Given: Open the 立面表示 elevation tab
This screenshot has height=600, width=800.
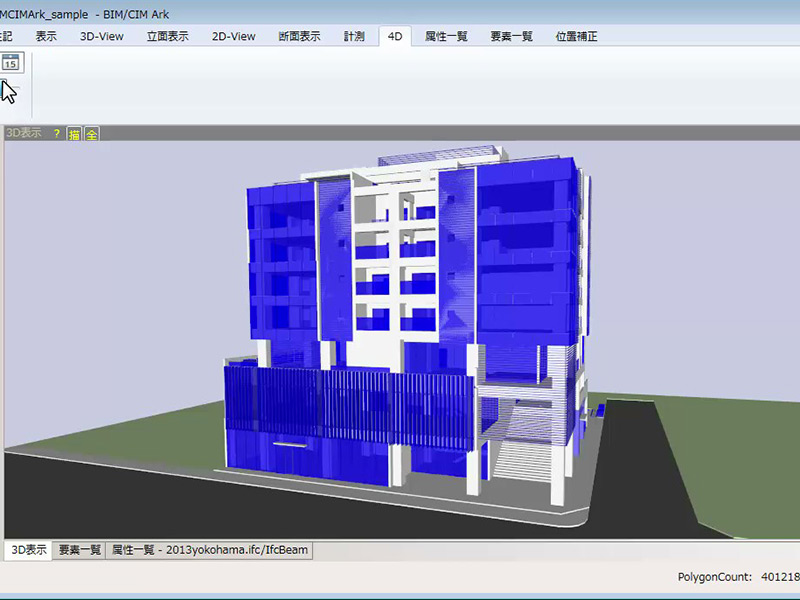Looking at the screenshot, I should click(x=168, y=36).
